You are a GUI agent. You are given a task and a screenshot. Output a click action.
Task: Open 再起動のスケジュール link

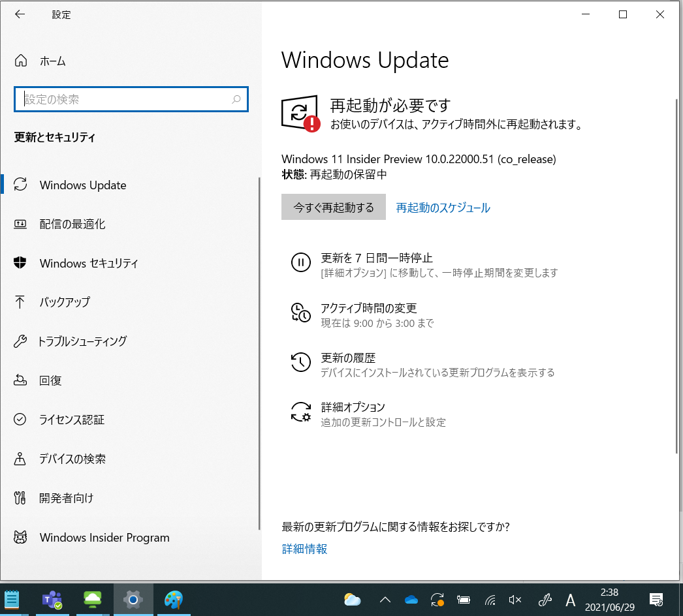coord(443,208)
